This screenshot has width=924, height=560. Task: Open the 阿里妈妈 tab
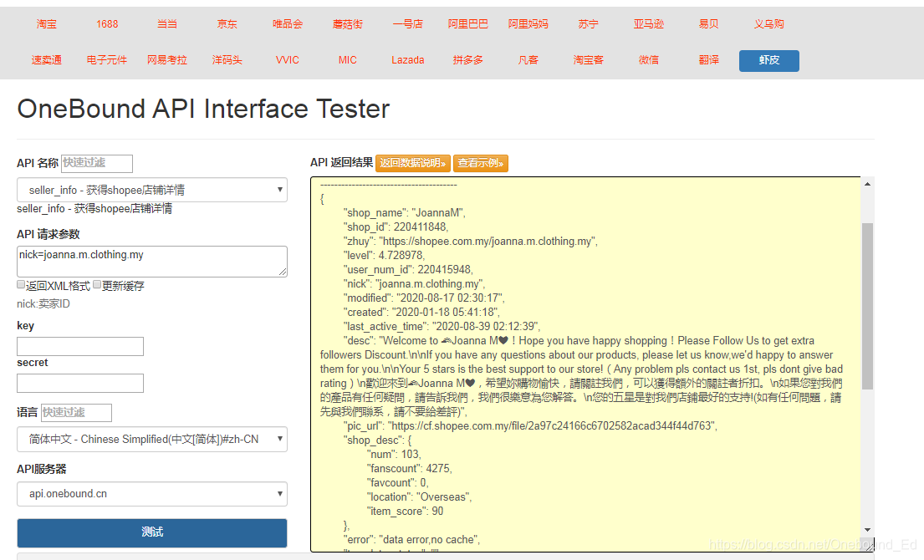pyautogui.click(x=528, y=24)
